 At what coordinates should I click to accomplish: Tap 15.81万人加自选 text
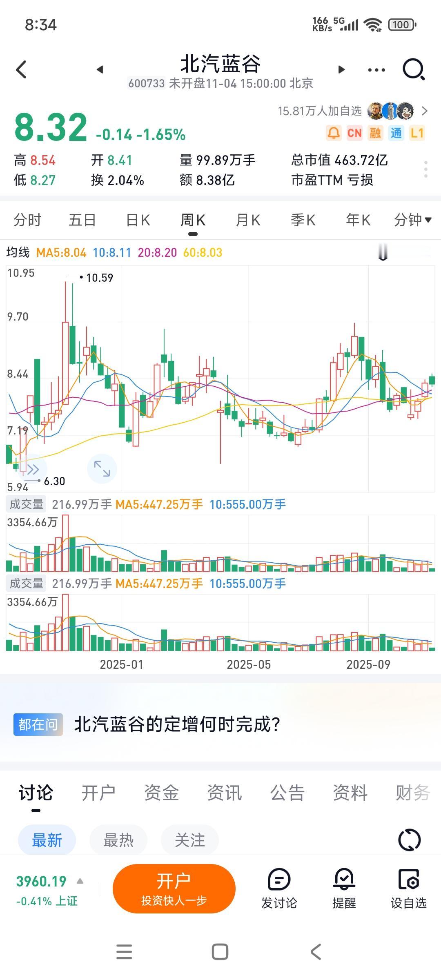tap(320, 111)
